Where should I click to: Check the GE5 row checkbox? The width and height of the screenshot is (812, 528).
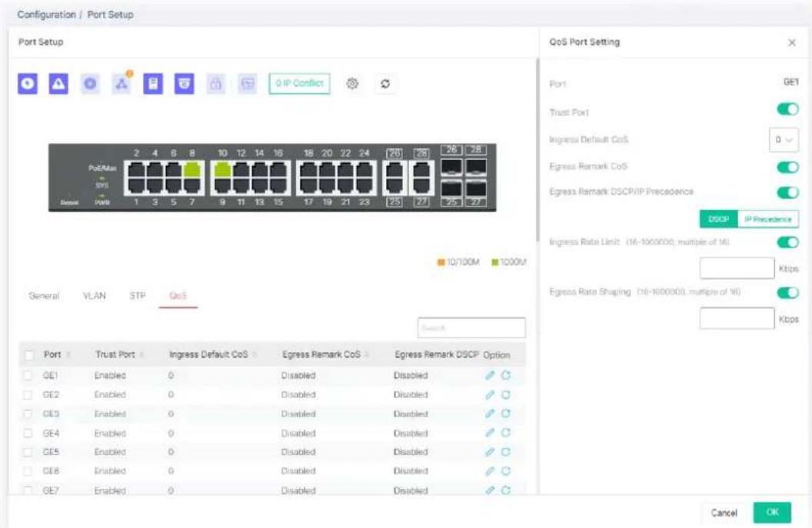pyautogui.click(x=28, y=452)
